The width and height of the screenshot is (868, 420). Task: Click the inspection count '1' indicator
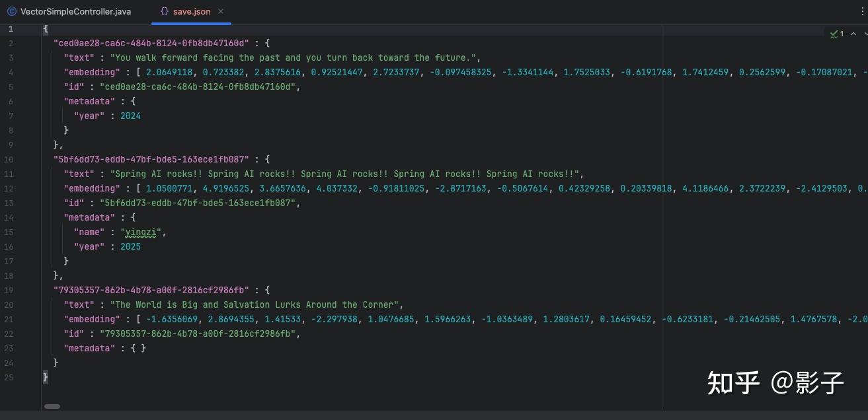coord(842,34)
